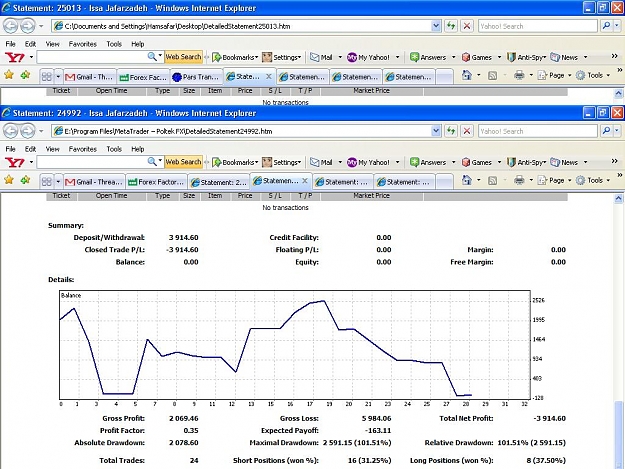Viewport: 625px width, 469px height.
Task: Open Help menu in Statement 24992 window
Action: 138,149
